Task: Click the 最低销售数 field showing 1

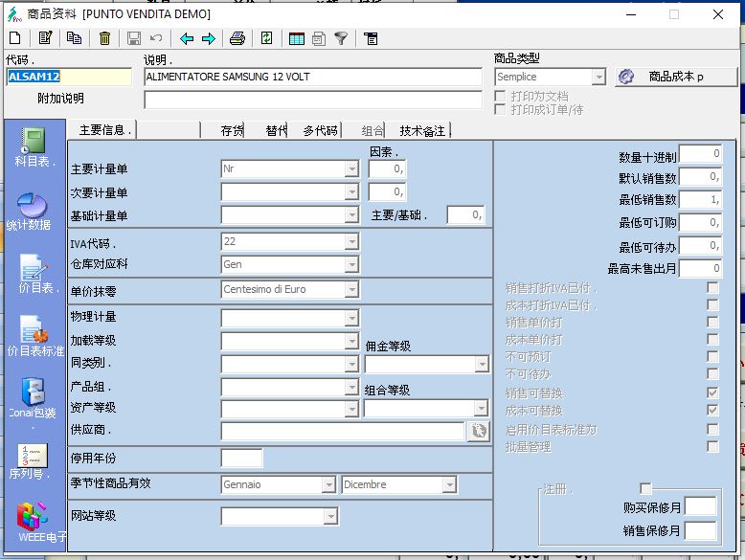Action: click(x=700, y=199)
